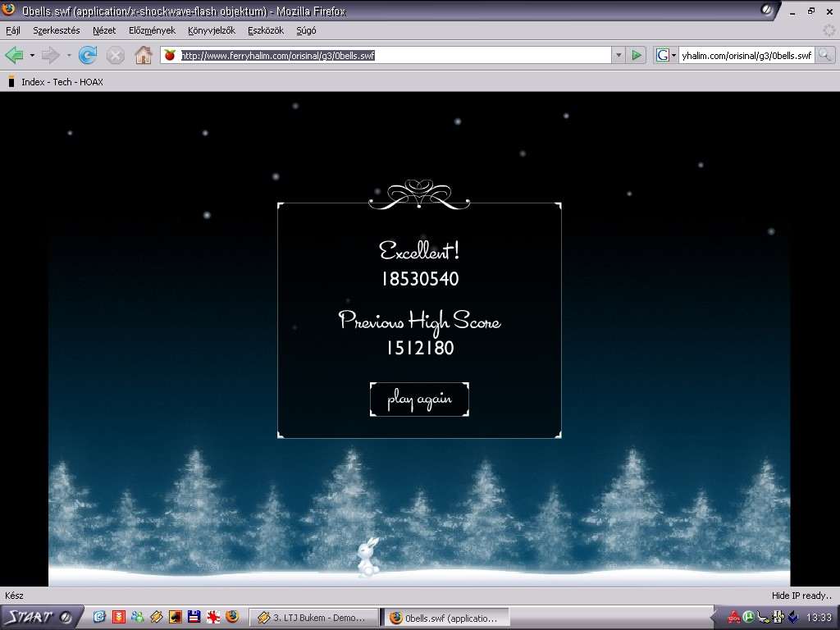Expand the address bar URL history dropdown
The width and height of the screenshot is (840, 630).
point(619,55)
